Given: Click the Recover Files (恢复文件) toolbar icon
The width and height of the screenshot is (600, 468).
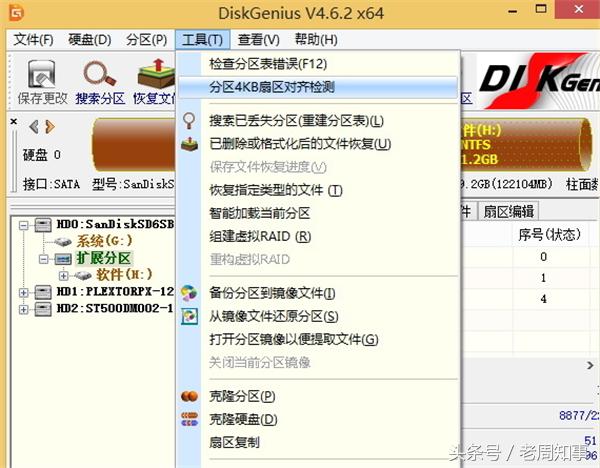Looking at the screenshot, I should tap(156, 73).
